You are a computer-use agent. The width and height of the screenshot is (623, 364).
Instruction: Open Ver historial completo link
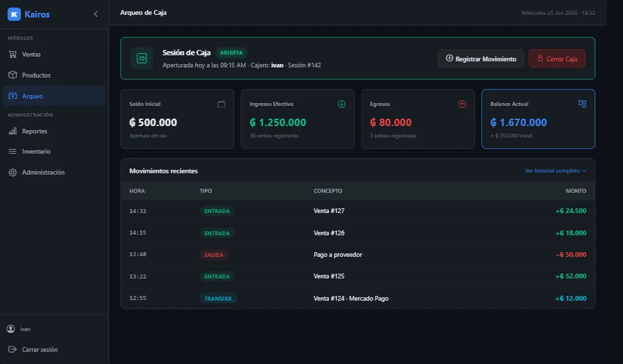[x=556, y=171]
